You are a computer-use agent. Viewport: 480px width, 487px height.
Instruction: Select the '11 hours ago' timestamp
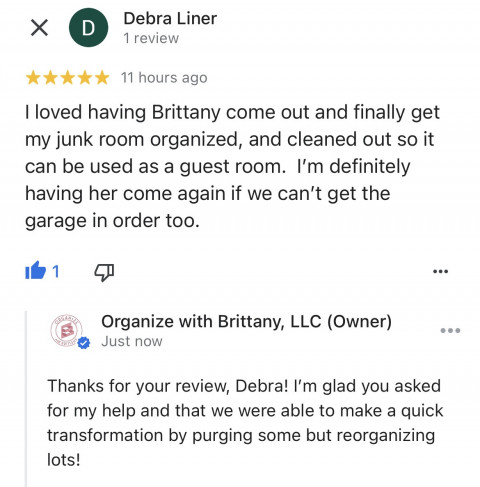click(x=164, y=78)
